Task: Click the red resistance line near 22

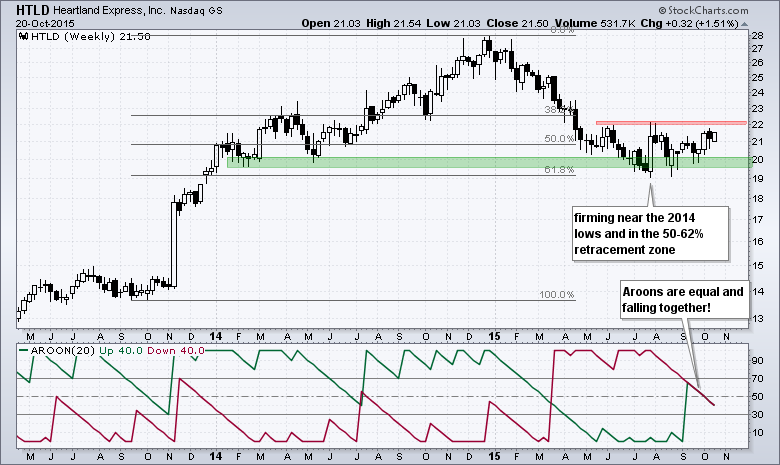Action: click(x=671, y=122)
